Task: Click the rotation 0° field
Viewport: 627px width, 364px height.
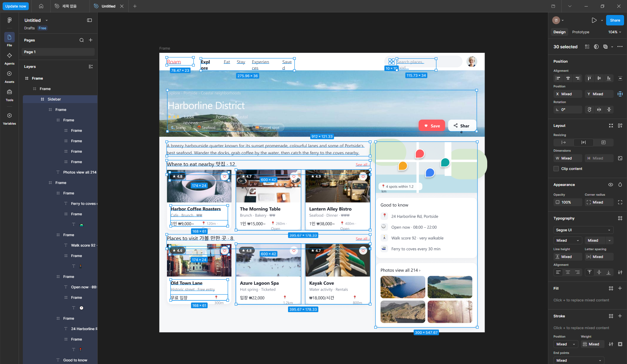Action: pyautogui.click(x=568, y=110)
